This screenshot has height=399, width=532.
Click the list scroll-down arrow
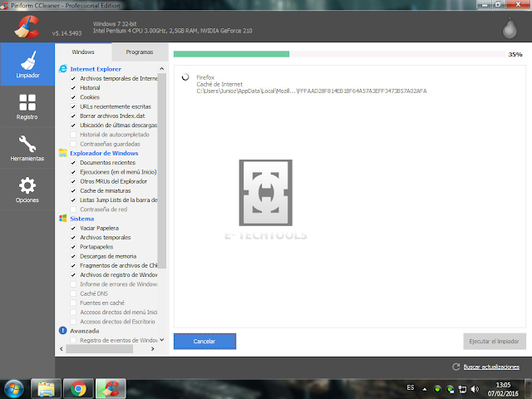tap(162, 340)
